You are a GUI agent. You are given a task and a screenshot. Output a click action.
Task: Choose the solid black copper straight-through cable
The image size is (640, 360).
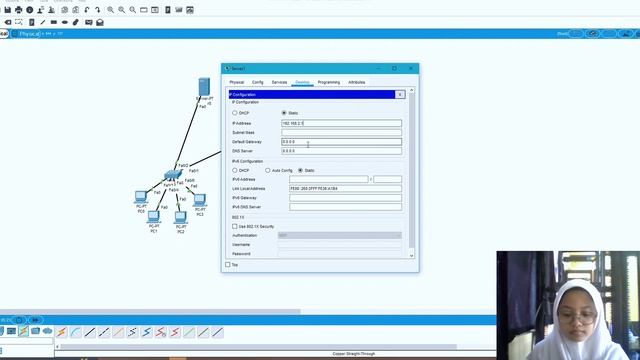click(x=90, y=332)
